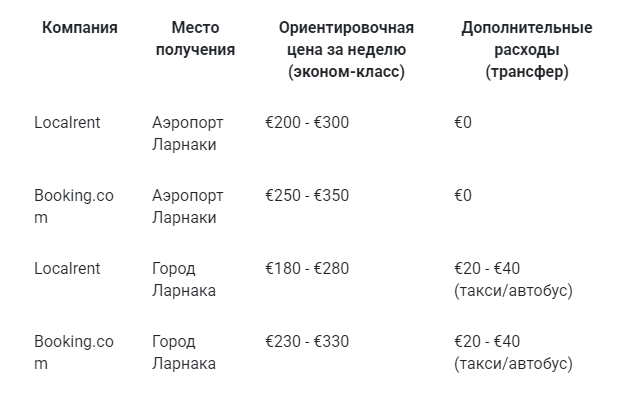Click the Дополнительные расходы (трансфер) header
Image resolution: width=635 pixels, height=394 pixels.
pyautogui.click(x=526, y=50)
